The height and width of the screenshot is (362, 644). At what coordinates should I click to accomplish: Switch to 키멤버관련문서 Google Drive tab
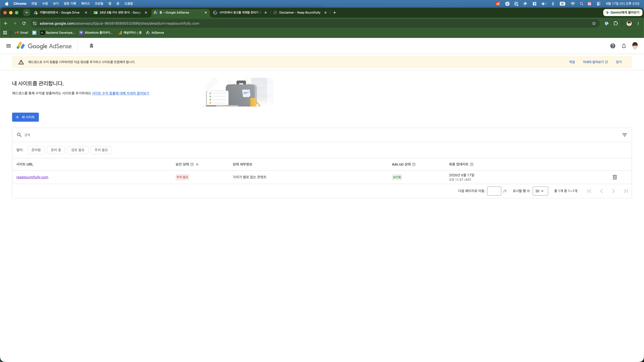[59, 12]
